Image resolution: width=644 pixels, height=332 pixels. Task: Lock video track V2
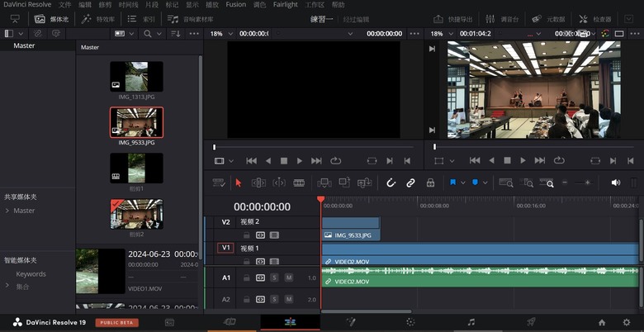[x=246, y=235]
